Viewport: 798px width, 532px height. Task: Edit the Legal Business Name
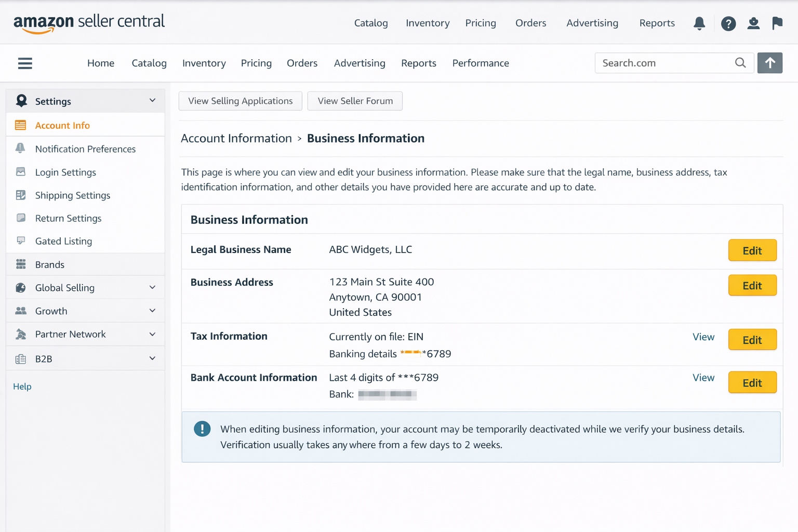click(x=752, y=250)
